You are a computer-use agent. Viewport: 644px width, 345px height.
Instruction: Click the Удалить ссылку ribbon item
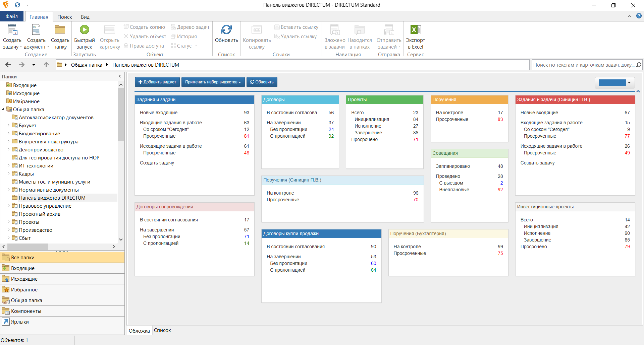(x=296, y=37)
